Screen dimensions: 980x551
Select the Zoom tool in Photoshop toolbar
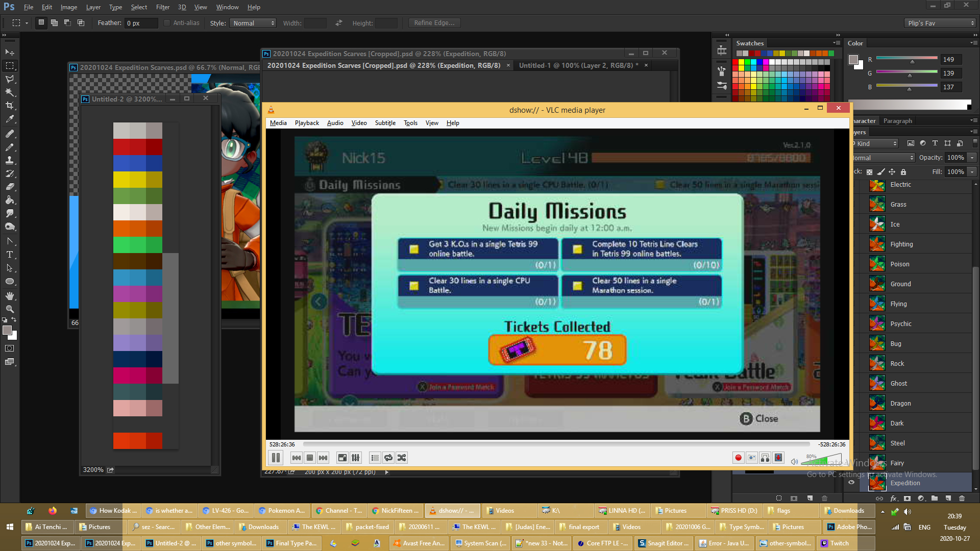[x=10, y=309]
